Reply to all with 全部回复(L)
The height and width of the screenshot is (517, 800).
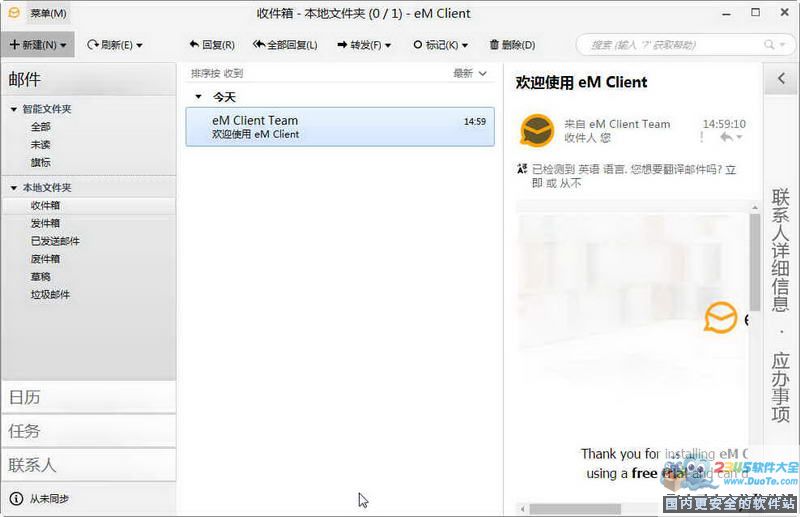(285, 45)
